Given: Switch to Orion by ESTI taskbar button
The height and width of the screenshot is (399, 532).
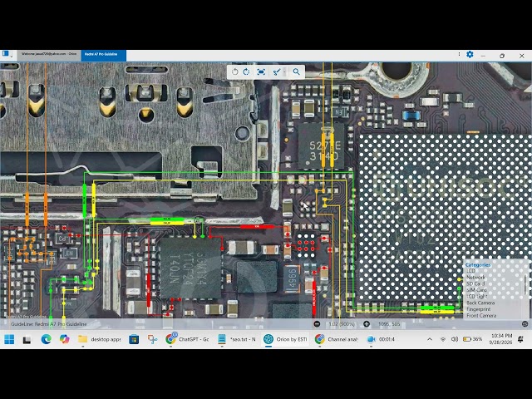Looking at the screenshot, I should (x=286, y=339).
